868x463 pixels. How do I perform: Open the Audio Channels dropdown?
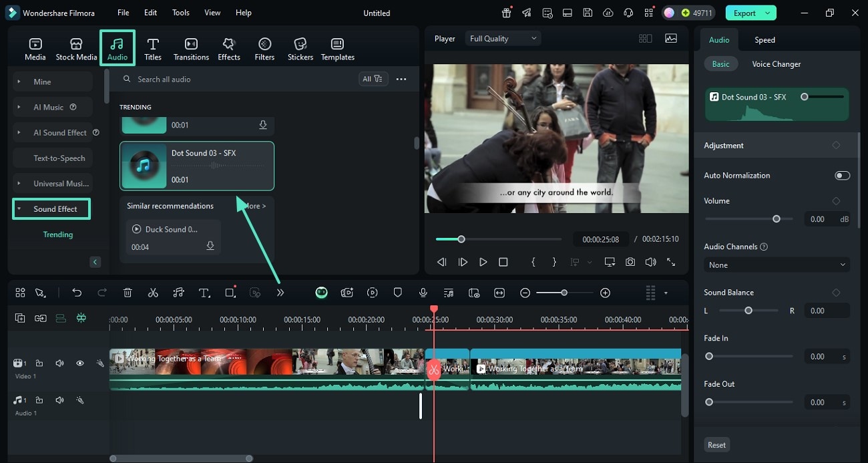[x=777, y=265]
